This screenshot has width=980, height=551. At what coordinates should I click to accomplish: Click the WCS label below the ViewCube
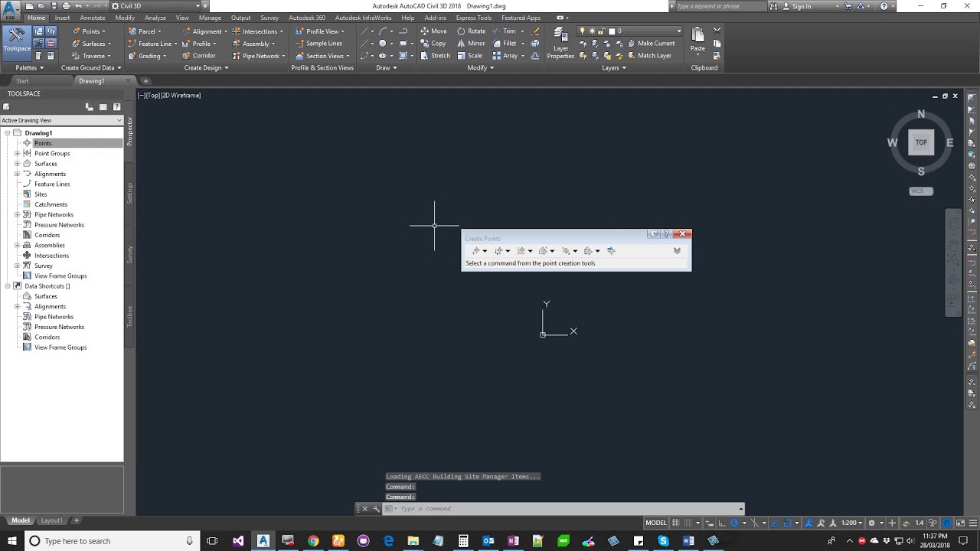(x=921, y=191)
